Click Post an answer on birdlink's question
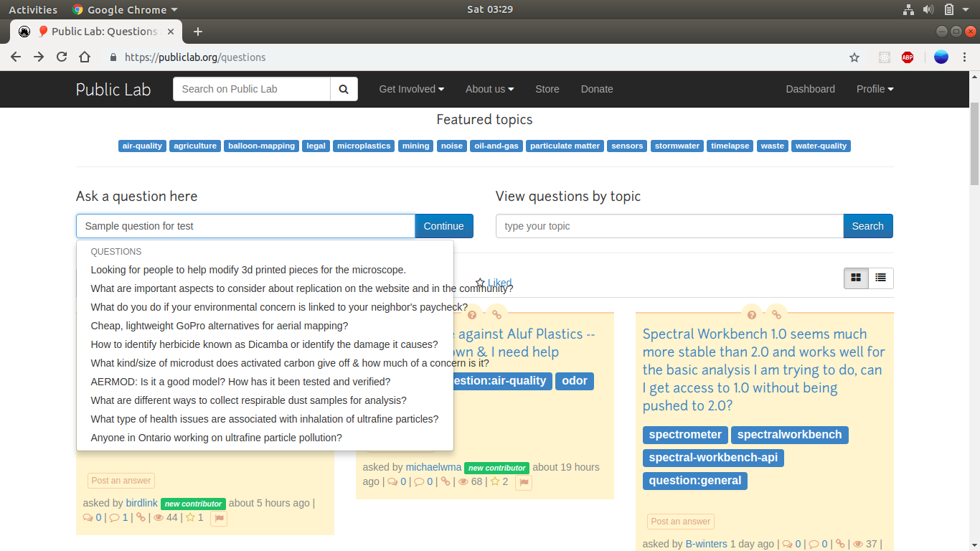The width and height of the screenshot is (980, 551). click(121, 481)
